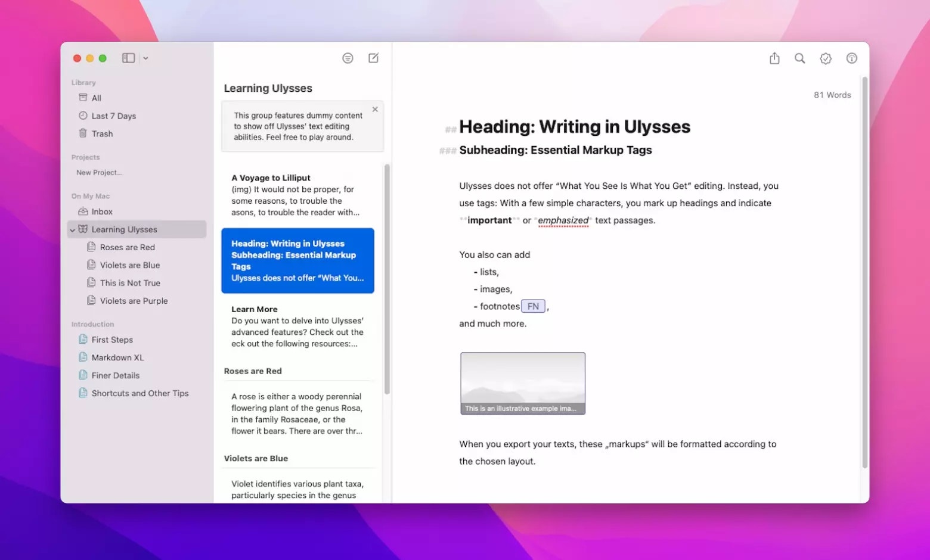This screenshot has width=930, height=560.
Task: Open the info attachments icon
Action: point(852,58)
